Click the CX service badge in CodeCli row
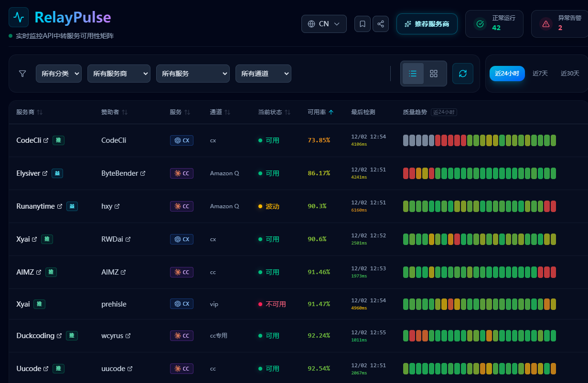The image size is (588, 383). [x=182, y=140]
